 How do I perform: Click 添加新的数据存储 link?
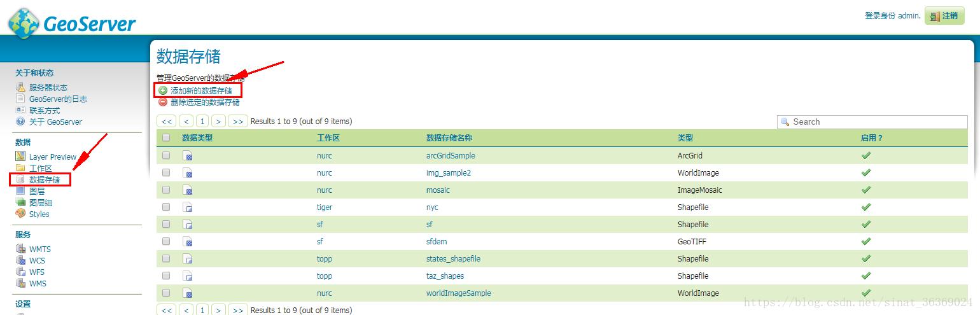(x=201, y=91)
